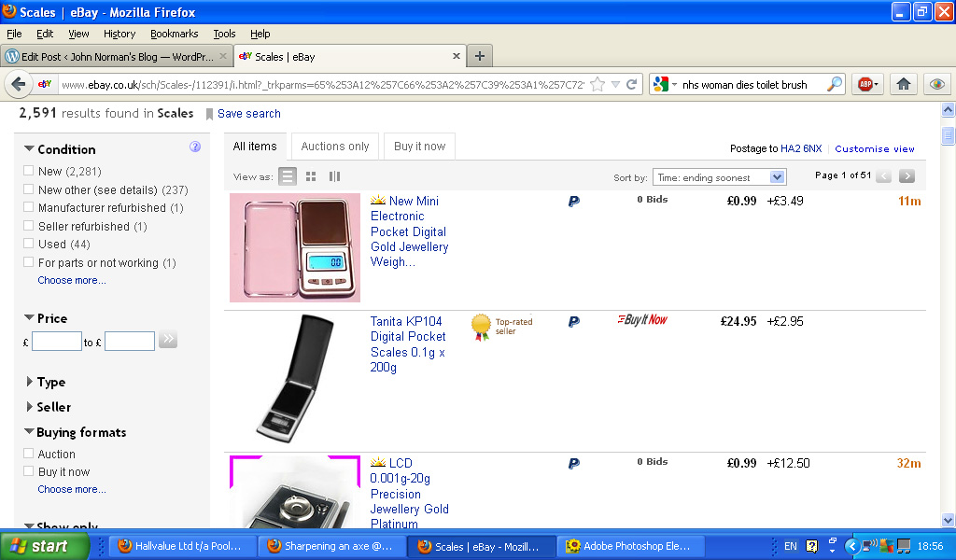Select the side-by-side column view icon
956x560 pixels.
pyautogui.click(x=334, y=176)
